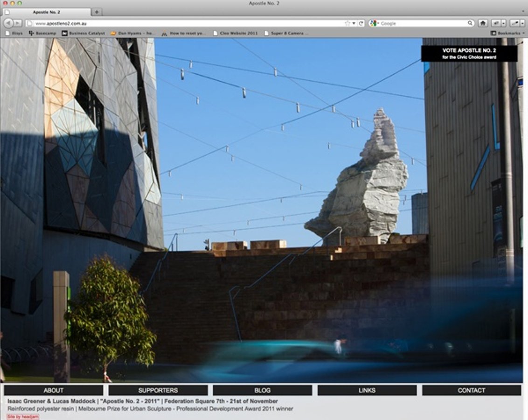The height and width of the screenshot is (420, 528).
Task: Open a new tab with the plus button
Action: (x=97, y=12)
